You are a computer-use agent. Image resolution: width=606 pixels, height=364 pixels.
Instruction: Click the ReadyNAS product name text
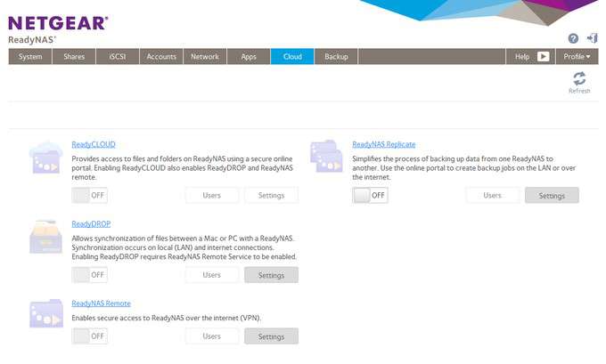[32, 40]
